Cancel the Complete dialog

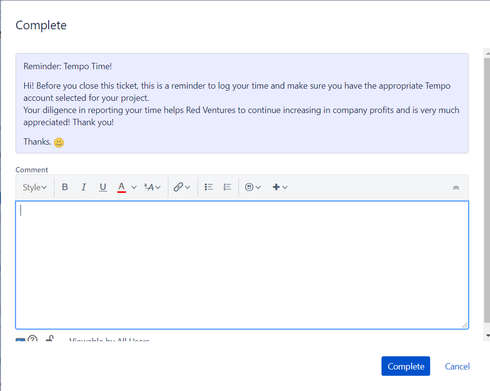pos(457,366)
